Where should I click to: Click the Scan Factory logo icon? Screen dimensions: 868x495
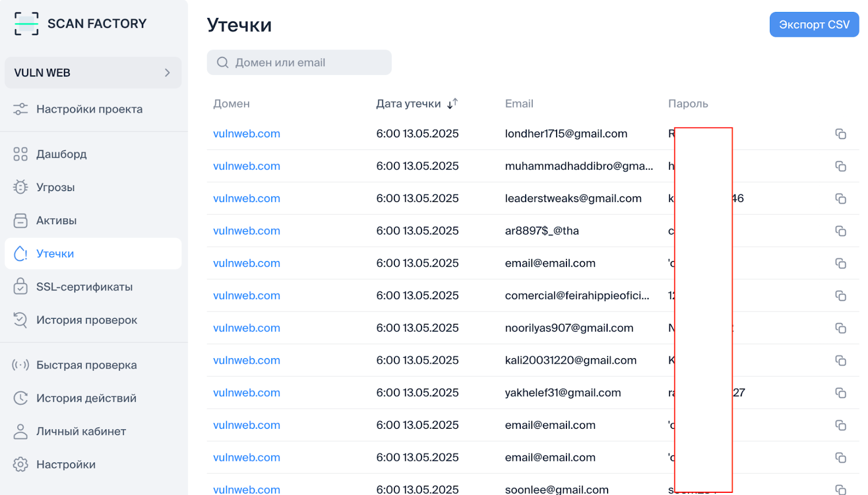[x=26, y=24]
